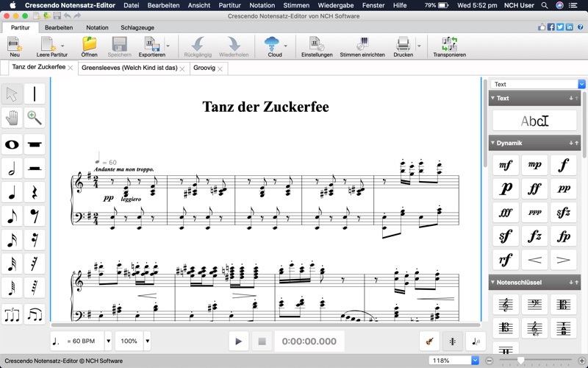Screen dimensions: 588x368
Task: Switch to the Notation ribbon tab
Action: coord(97,27)
